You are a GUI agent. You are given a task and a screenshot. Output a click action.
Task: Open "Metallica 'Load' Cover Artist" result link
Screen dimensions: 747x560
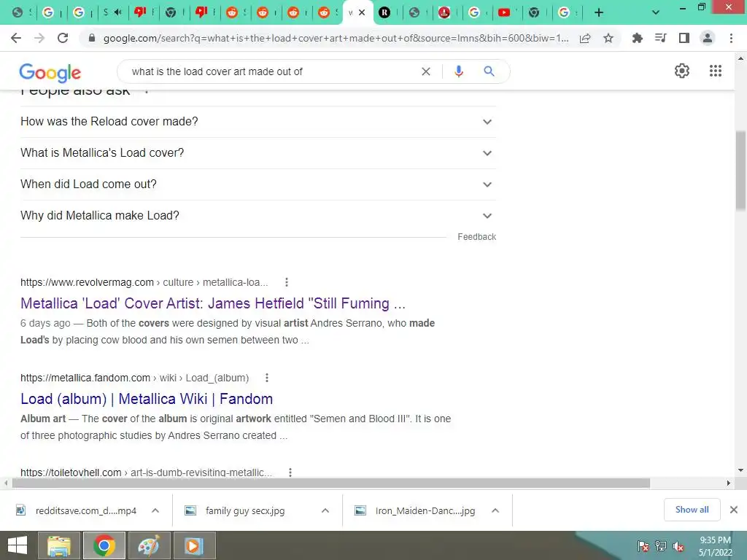213,303
